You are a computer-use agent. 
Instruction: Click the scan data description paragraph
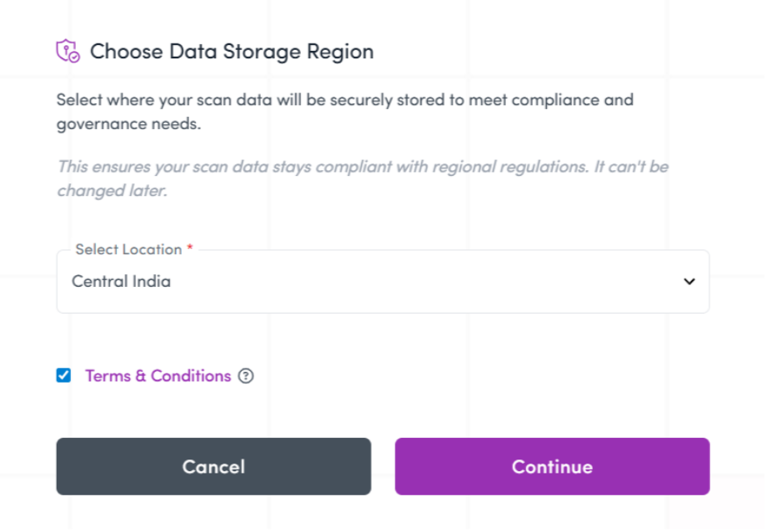(x=344, y=112)
